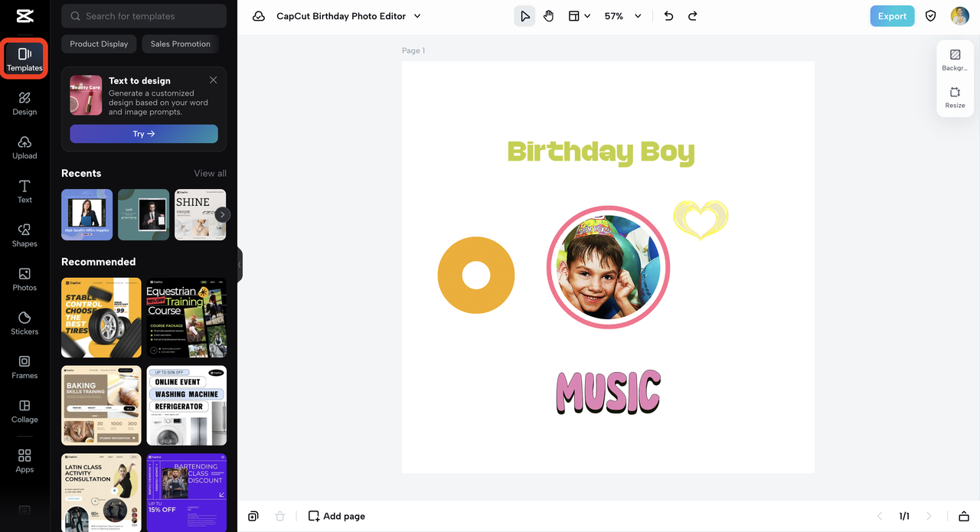Go to the next page arrow

coord(929,517)
